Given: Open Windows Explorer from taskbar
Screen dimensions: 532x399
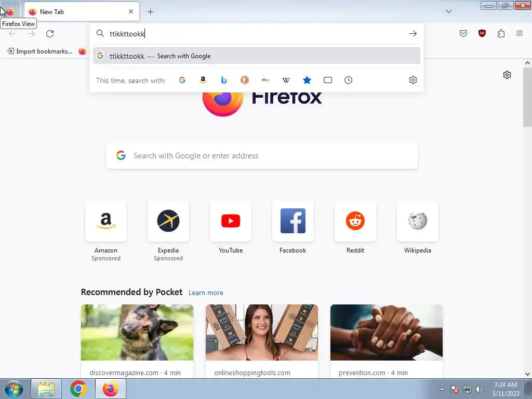Looking at the screenshot, I should coord(46,389).
